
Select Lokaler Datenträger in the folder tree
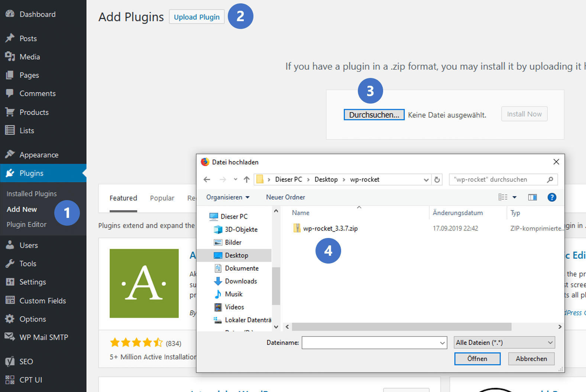[242, 320]
